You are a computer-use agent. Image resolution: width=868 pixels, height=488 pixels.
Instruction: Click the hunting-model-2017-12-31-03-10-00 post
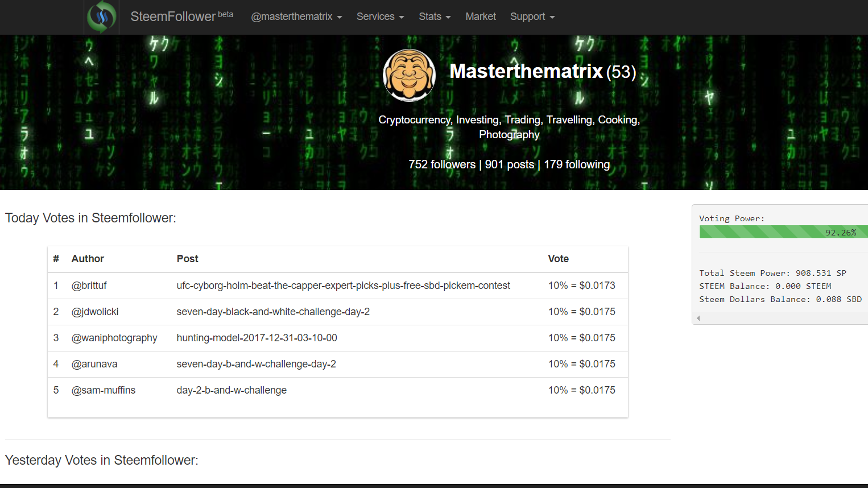pos(257,338)
